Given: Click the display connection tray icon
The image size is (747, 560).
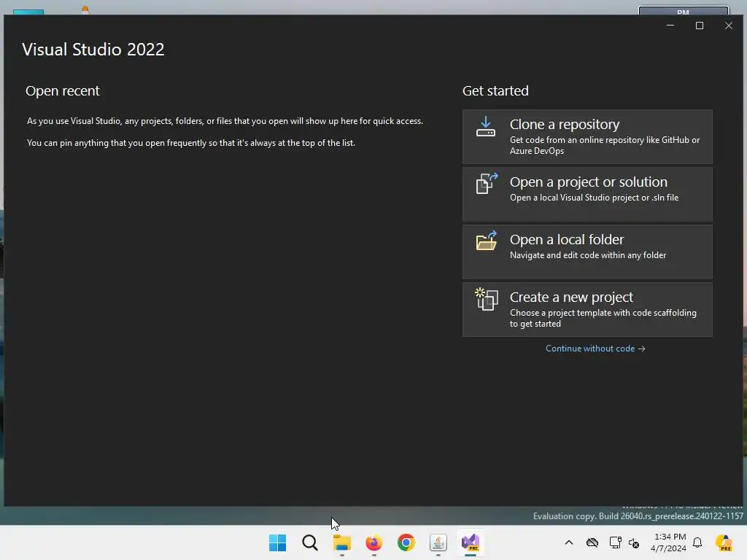Looking at the screenshot, I should (615, 542).
